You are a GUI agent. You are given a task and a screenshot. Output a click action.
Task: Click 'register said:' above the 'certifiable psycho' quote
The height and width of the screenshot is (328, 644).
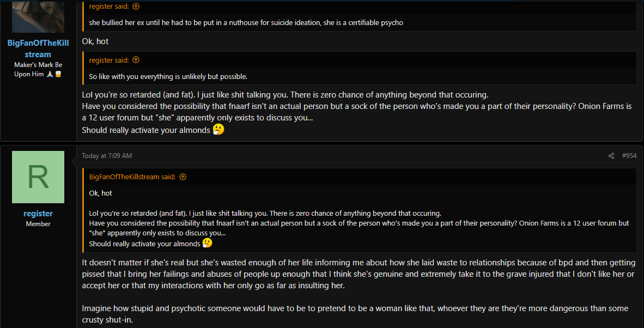click(109, 6)
